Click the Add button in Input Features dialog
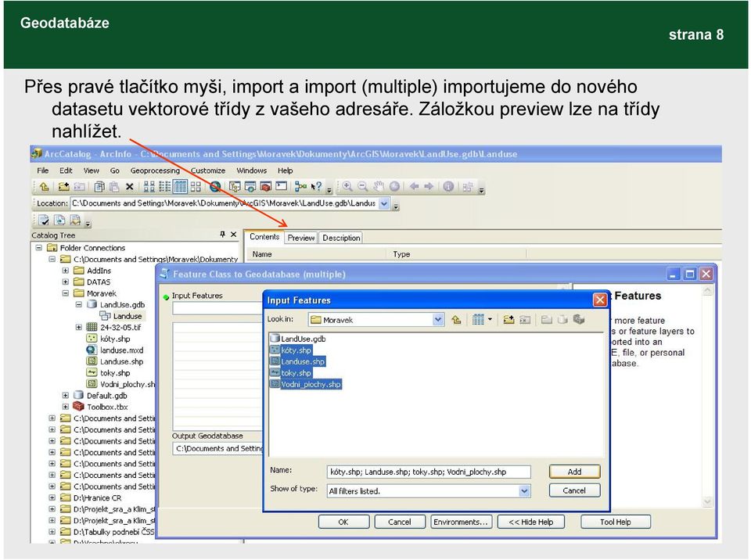This screenshot has width=751, height=560. tap(574, 472)
